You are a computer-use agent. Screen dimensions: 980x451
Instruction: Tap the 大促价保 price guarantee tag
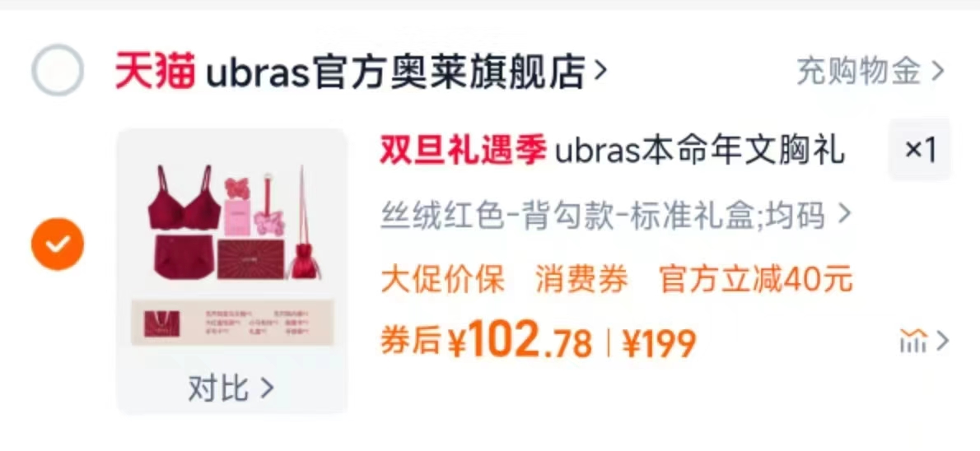click(x=442, y=279)
